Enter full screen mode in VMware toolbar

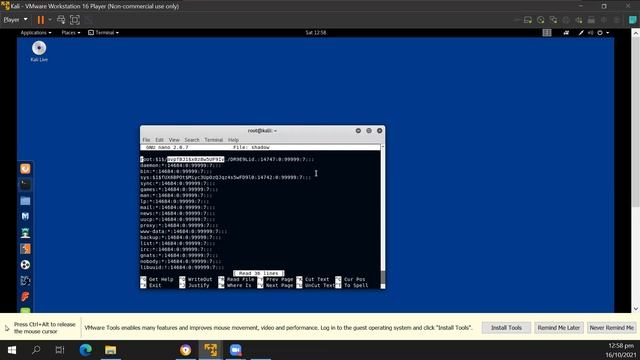coord(75,20)
